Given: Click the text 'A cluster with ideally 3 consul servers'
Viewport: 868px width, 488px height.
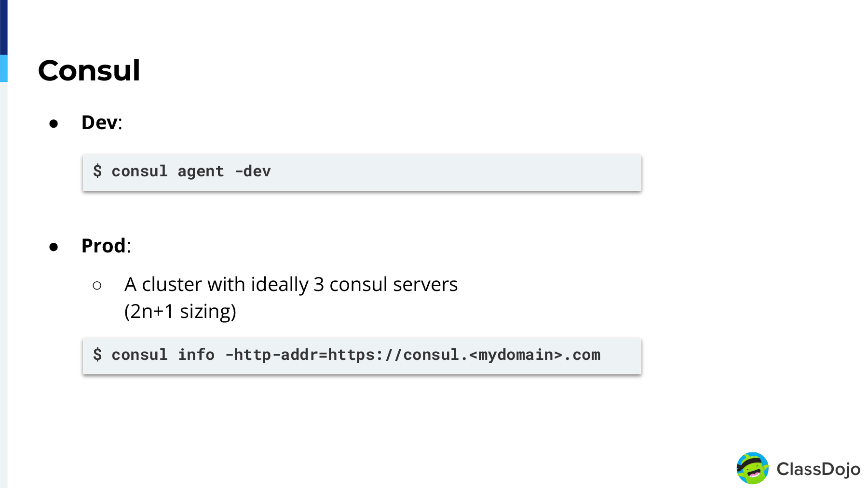Looking at the screenshot, I should click(291, 284).
